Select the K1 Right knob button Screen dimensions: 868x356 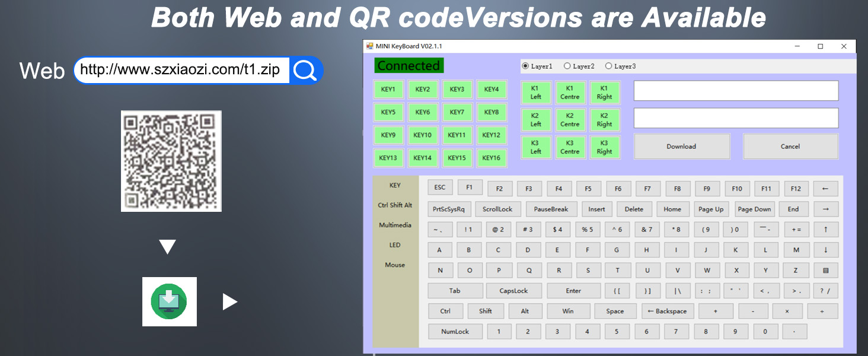click(605, 93)
